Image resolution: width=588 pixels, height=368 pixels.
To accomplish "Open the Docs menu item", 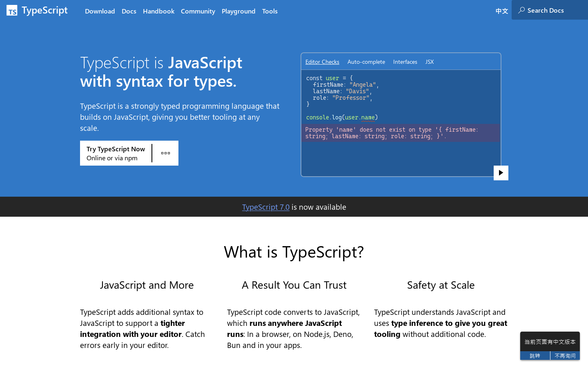I will tap(129, 11).
